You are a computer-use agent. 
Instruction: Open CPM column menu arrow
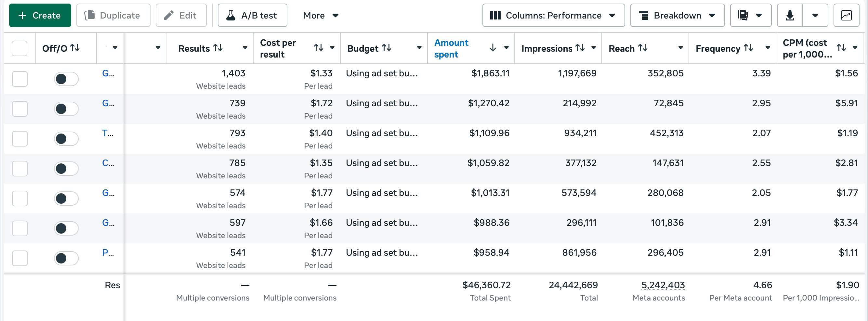click(x=855, y=48)
